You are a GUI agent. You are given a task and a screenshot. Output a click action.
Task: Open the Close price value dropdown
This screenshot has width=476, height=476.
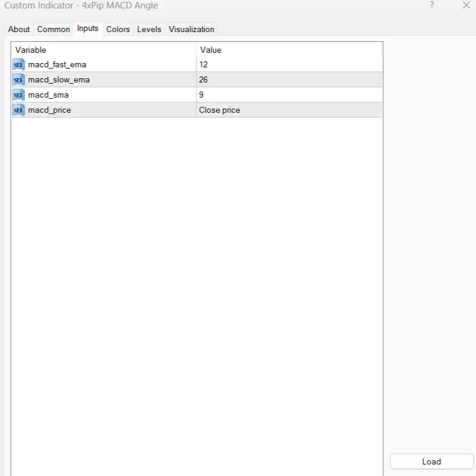[x=289, y=110]
